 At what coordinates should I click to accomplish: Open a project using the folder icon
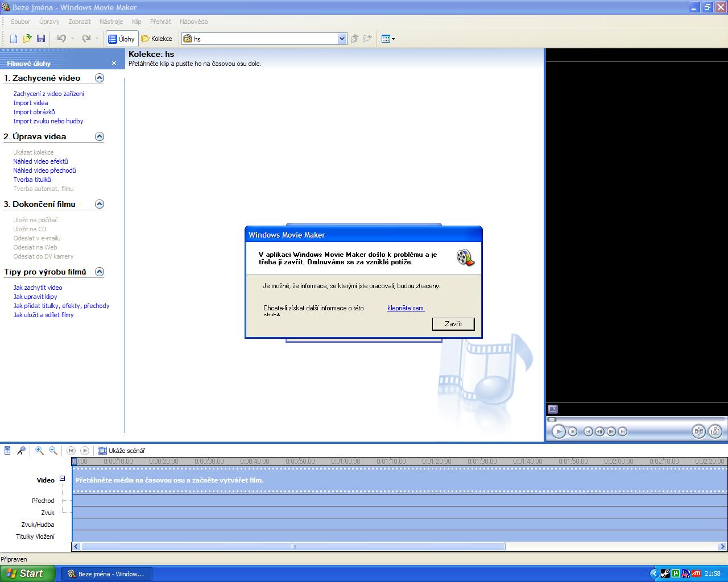tap(27, 39)
